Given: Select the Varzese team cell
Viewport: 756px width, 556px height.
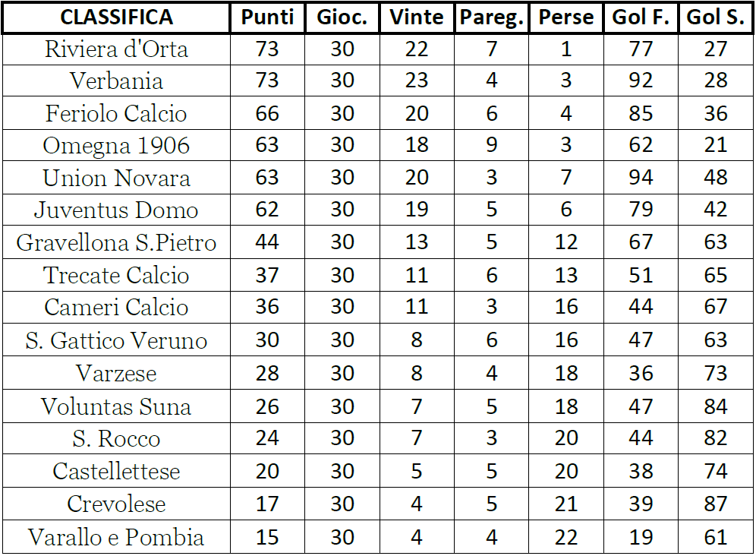Looking at the screenshot, I should (x=116, y=373).
